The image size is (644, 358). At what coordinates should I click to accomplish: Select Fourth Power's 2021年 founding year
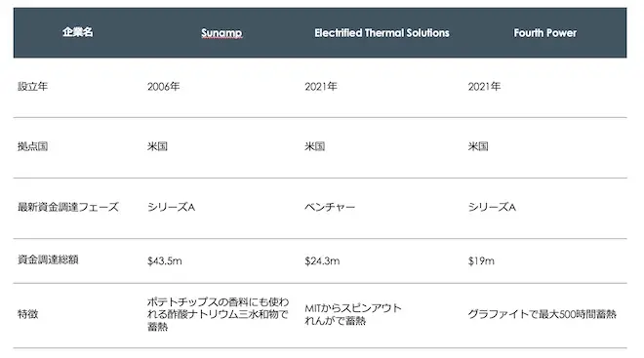(x=484, y=86)
